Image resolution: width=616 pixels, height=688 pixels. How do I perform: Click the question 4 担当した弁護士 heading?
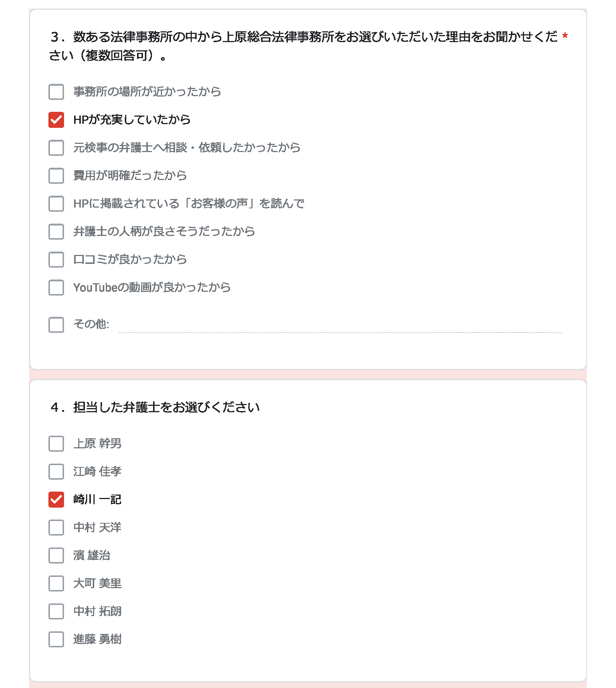click(x=155, y=407)
